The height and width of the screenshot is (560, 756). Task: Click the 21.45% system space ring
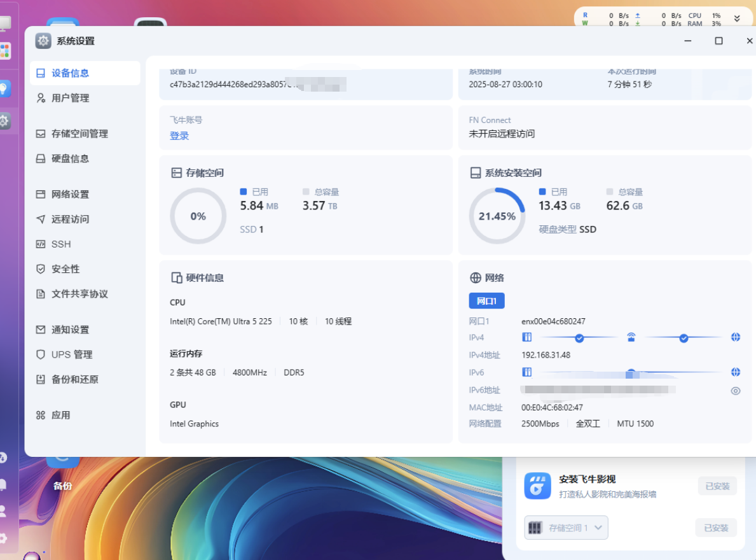tap(497, 216)
